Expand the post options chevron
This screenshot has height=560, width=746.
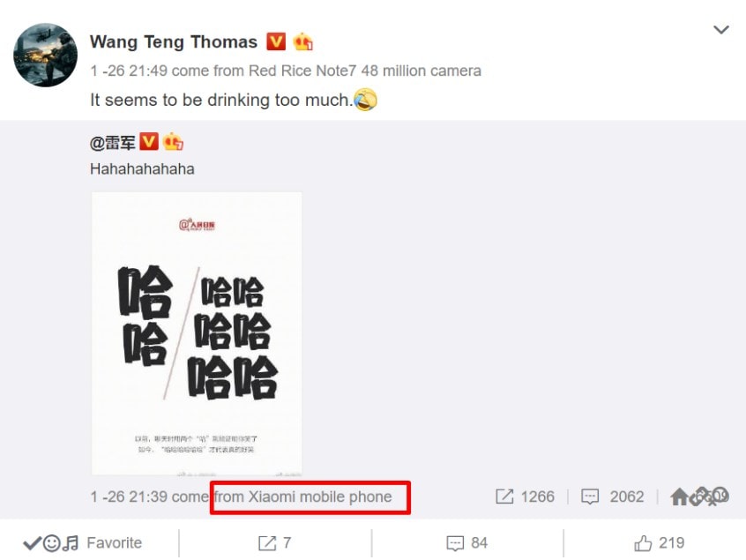721,29
